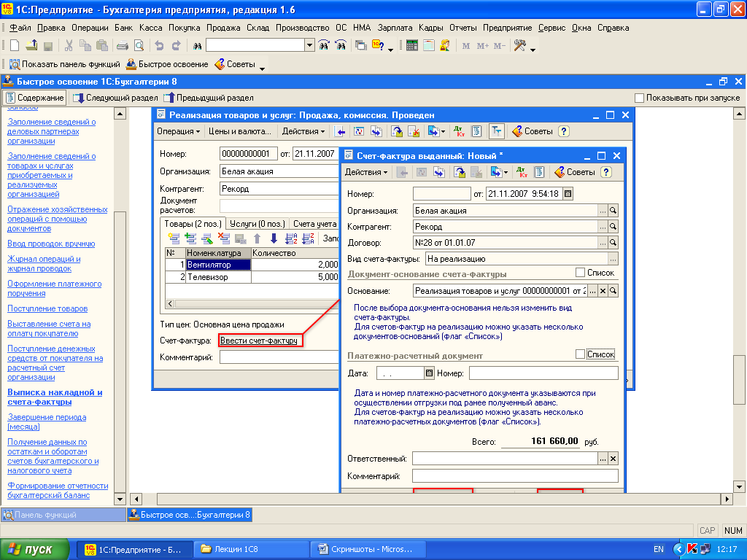Click the binoculars Find icon
Image resolution: width=747 pixels, height=560 pixels.
point(197,46)
